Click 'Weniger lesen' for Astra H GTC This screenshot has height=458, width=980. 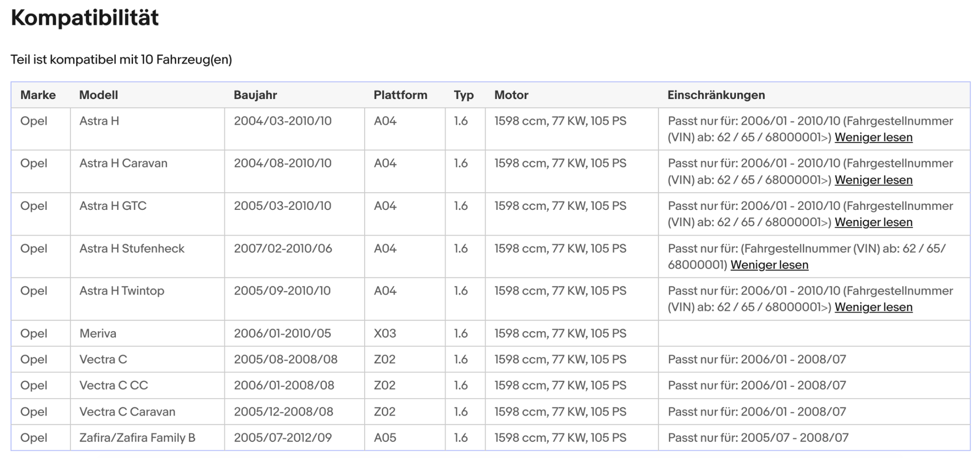click(873, 222)
